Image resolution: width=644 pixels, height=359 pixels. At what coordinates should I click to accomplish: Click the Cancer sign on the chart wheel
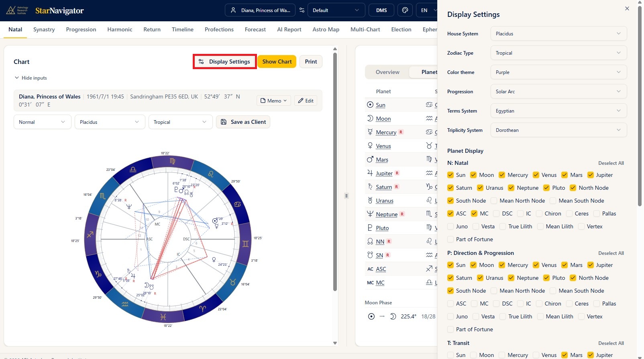point(237,204)
